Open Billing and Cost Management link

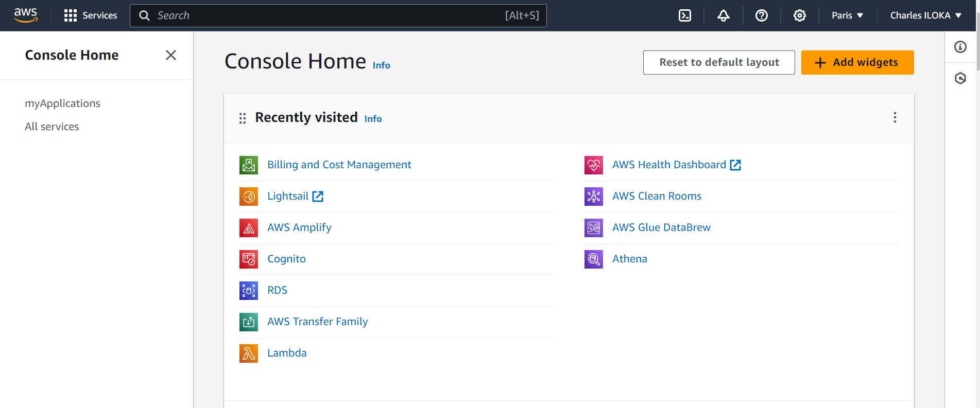tap(339, 165)
